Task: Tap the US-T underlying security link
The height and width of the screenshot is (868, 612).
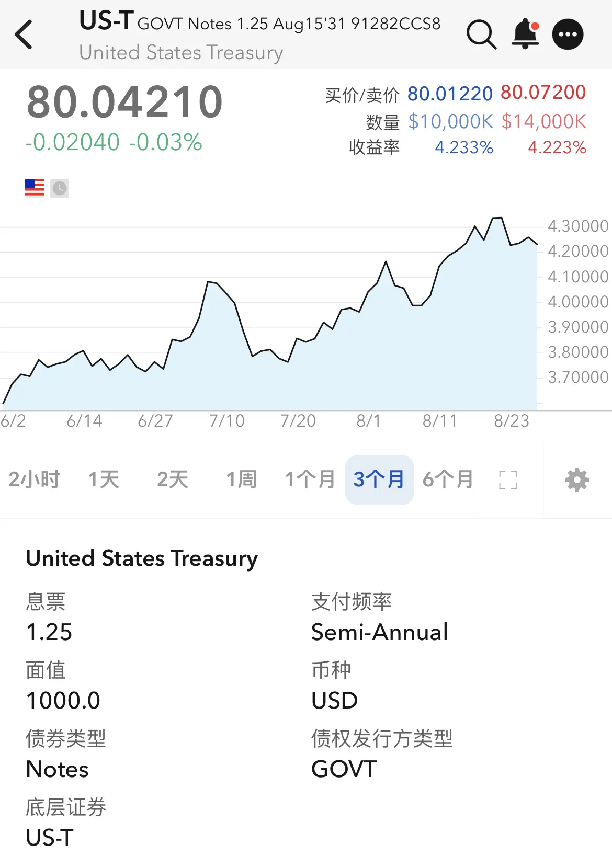Action: pos(50,838)
